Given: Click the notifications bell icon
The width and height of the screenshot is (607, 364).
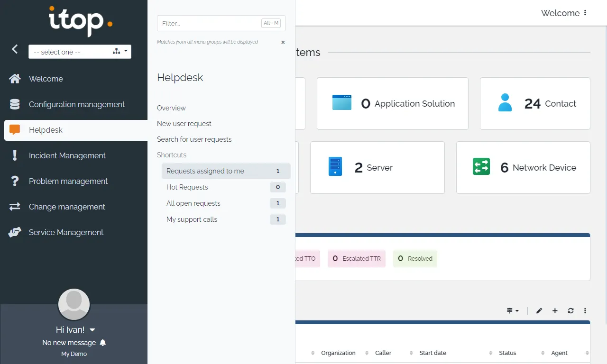Looking at the screenshot, I should pyautogui.click(x=103, y=343).
